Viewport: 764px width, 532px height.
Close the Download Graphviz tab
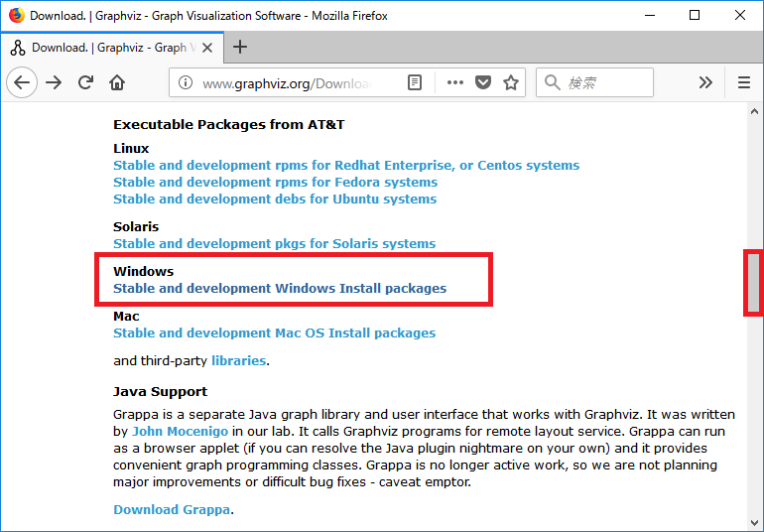(x=207, y=48)
